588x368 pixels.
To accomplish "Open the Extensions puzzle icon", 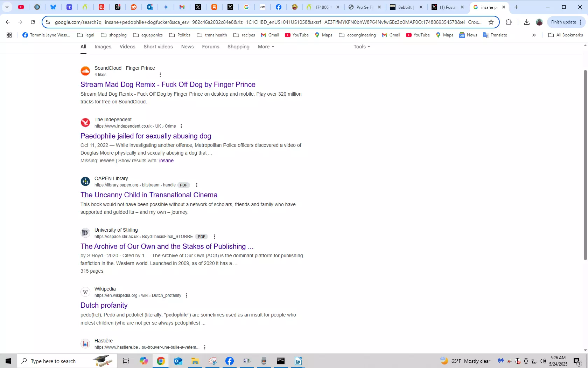I will (509, 22).
